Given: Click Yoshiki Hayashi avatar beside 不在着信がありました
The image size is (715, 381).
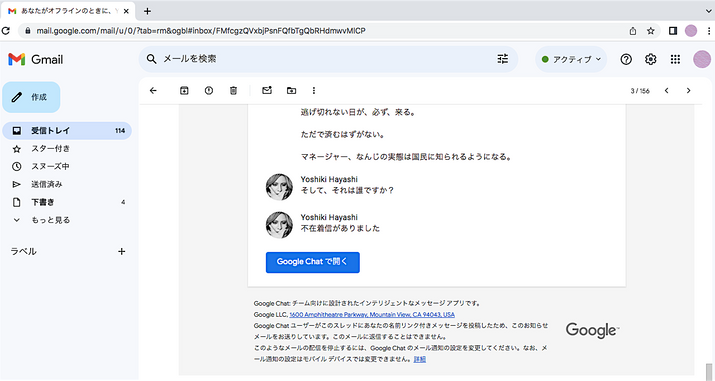Looking at the screenshot, I should coord(279,225).
